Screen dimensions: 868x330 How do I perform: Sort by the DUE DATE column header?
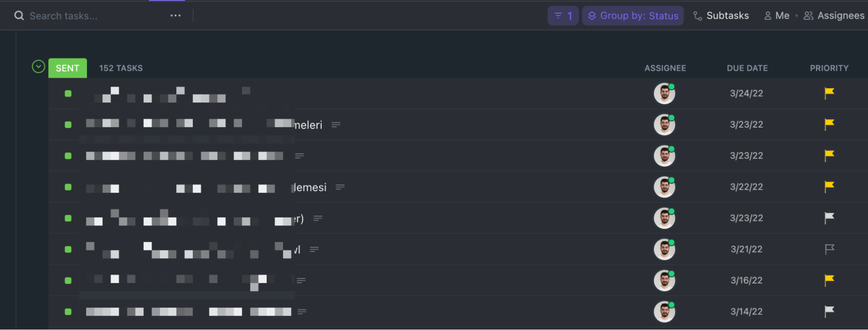[747, 68]
